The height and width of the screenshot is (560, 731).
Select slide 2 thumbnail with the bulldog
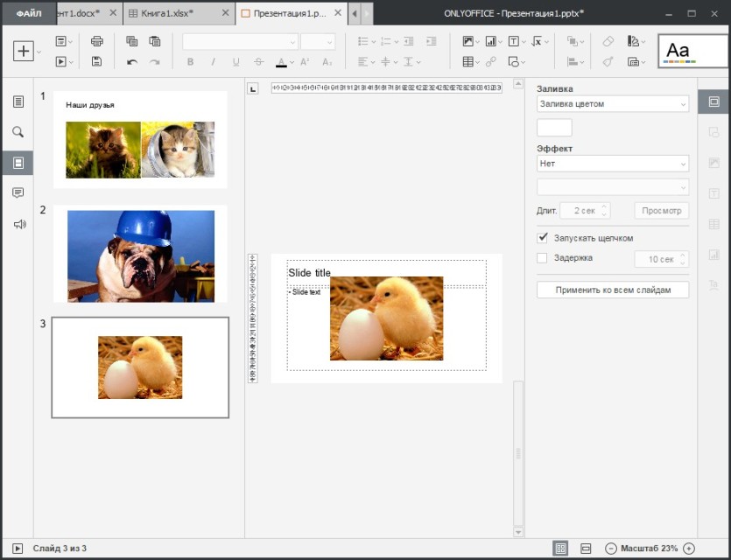click(140, 254)
